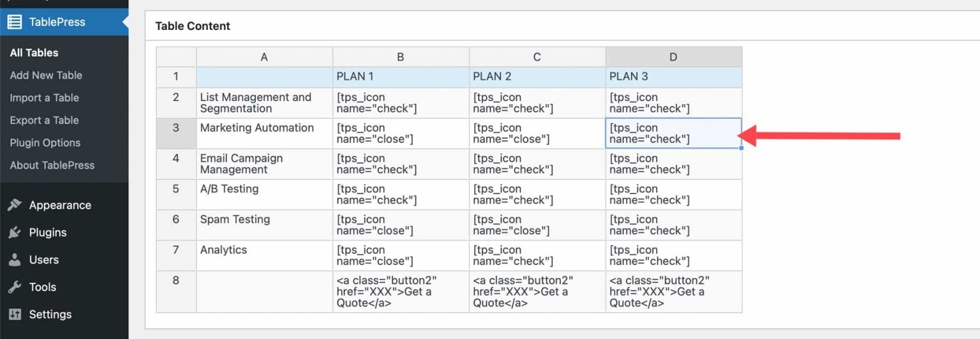Select row 3 header

click(x=176, y=133)
